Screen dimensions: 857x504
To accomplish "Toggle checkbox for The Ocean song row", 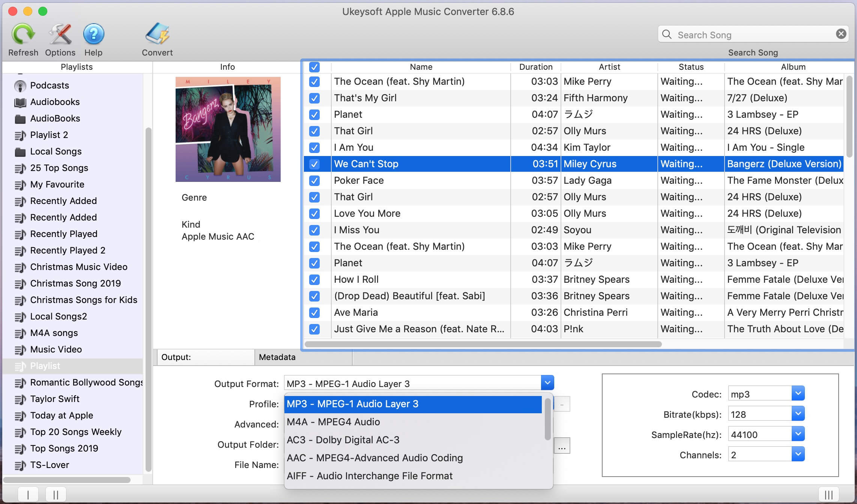I will (x=314, y=81).
